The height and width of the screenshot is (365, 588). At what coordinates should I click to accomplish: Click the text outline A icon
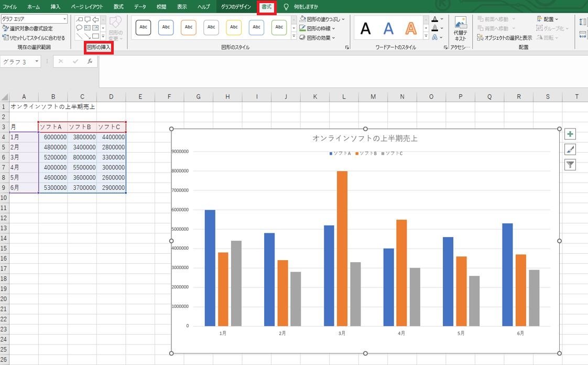[x=434, y=28]
